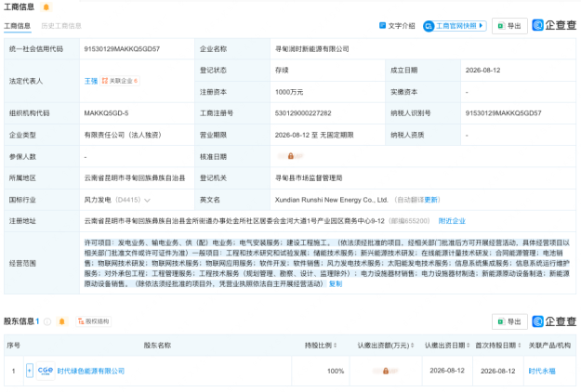Click the CGE logo of 时代绿色能源有限公司
The width and height of the screenshot is (581, 392).
pyautogui.click(x=46, y=371)
